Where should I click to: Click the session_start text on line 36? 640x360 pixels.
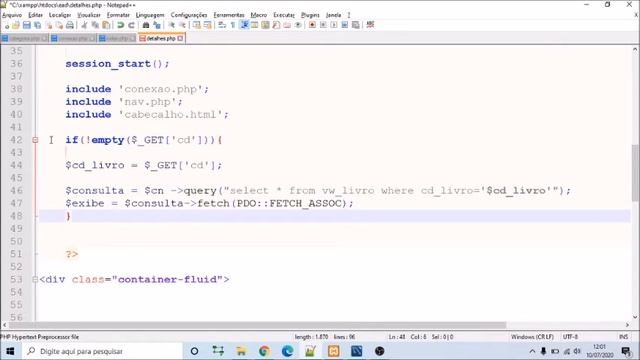coord(108,64)
